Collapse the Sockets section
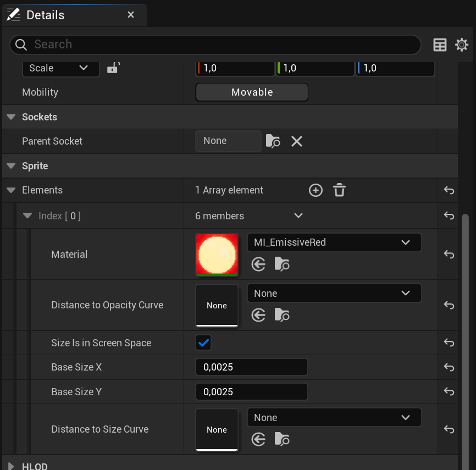476x470 pixels. pos(11,117)
